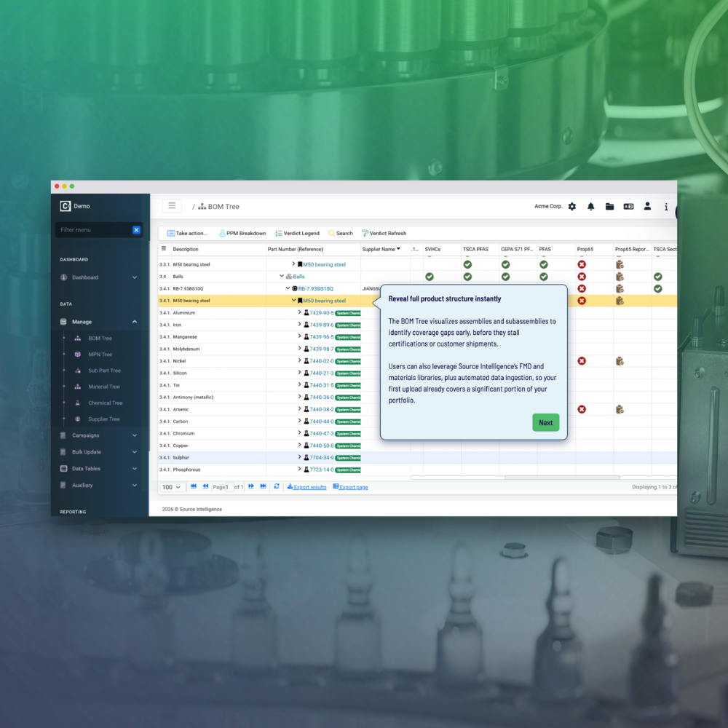Open Dashboard in sidebar

pyautogui.click(x=98, y=277)
